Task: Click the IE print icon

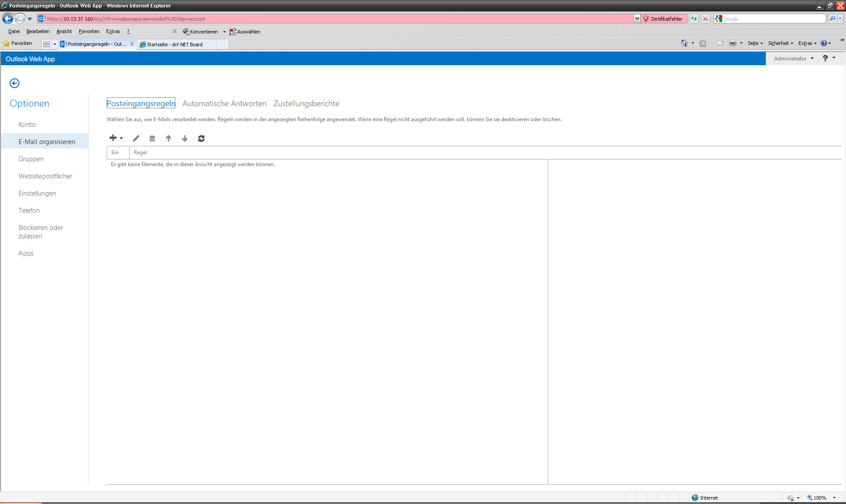Action: pos(732,43)
